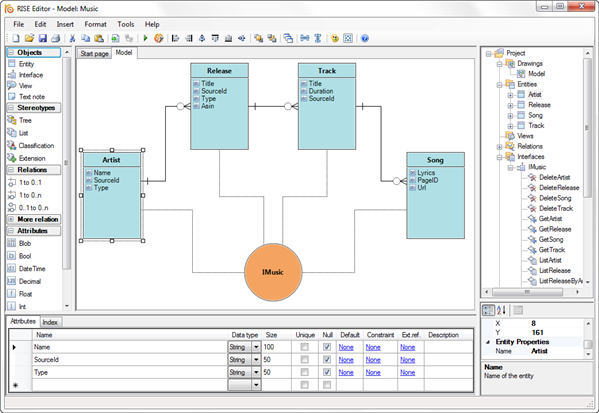Click the IMusic interface circle

tap(273, 272)
